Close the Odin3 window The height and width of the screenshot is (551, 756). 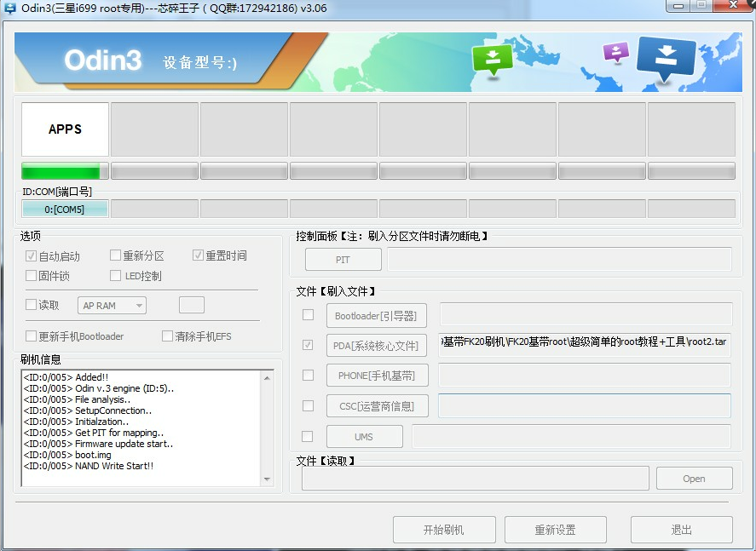coord(734,5)
